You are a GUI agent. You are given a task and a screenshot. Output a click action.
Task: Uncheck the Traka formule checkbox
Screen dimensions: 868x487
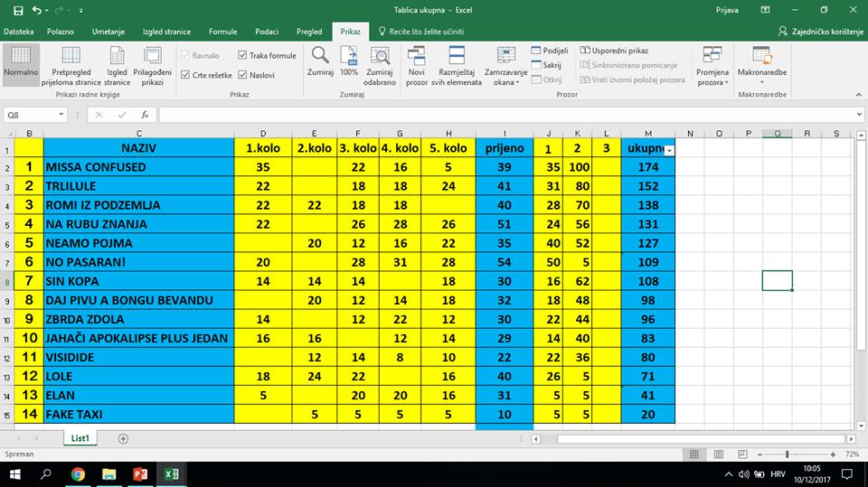point(242,55)
